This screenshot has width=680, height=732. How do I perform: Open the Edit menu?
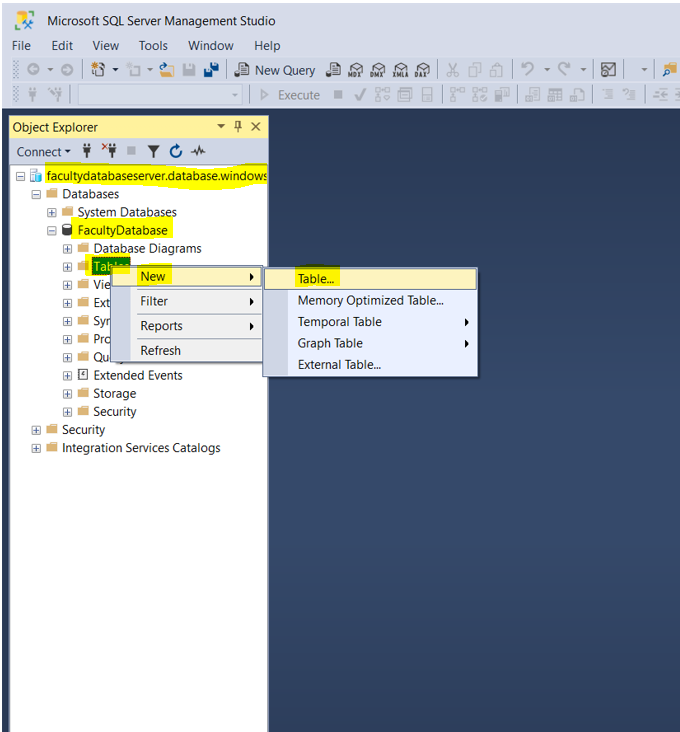62,46
